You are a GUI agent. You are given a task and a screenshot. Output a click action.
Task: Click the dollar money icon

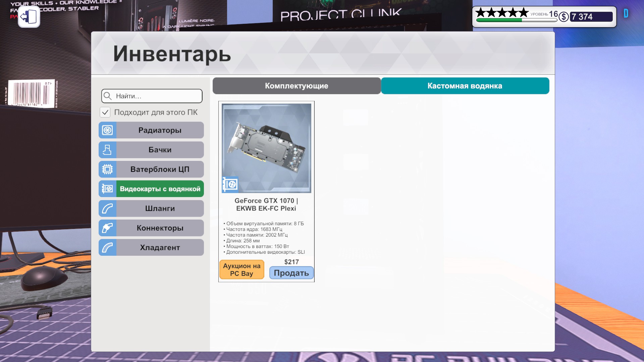[564, 17]
